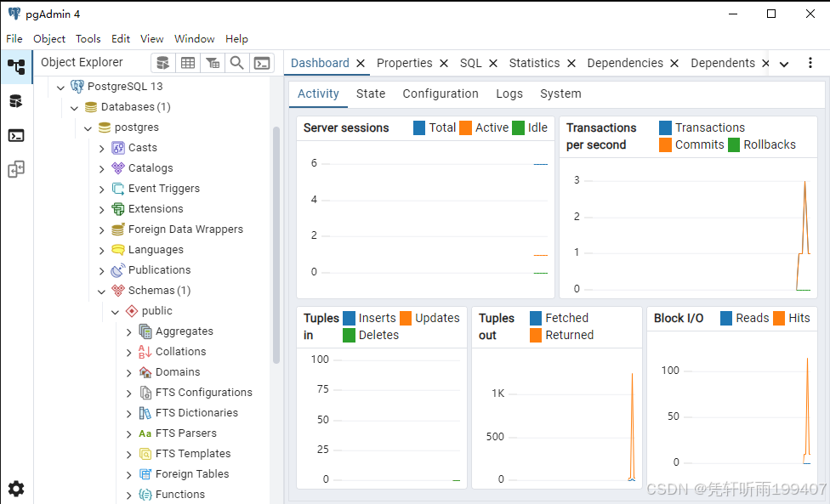Click the public schema diamond icon
Screen dimensions: 830x504
(x=132, y=311)
